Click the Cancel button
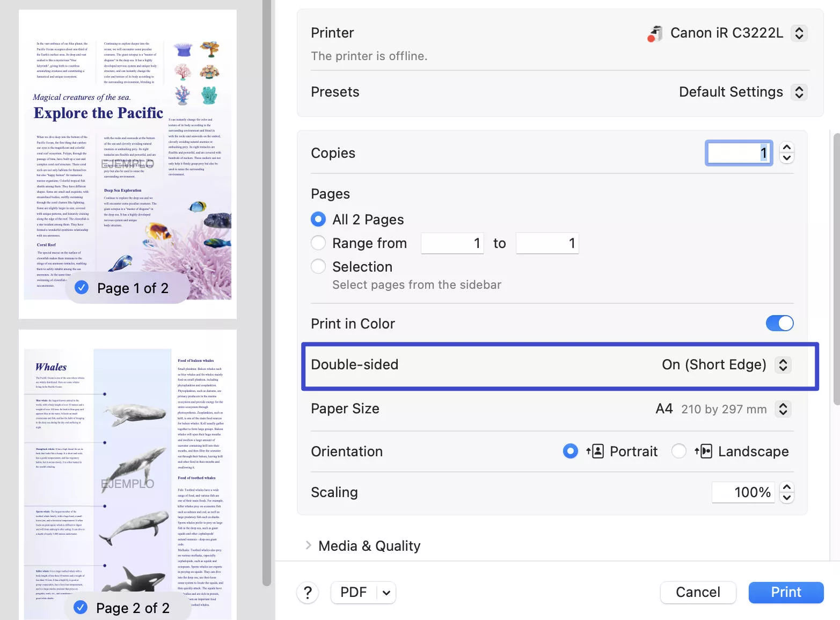The width and height of the screenshot is (840, 620). tap(698, 592)
